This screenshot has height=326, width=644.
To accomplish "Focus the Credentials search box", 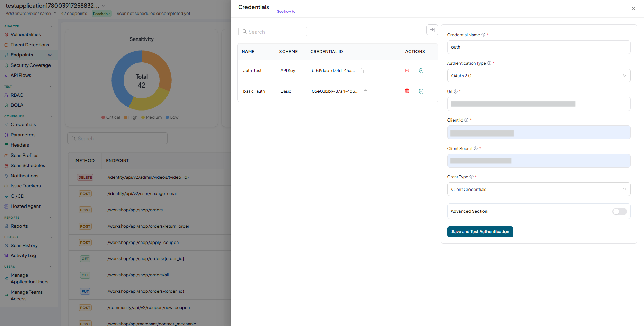I will (273, 32).
